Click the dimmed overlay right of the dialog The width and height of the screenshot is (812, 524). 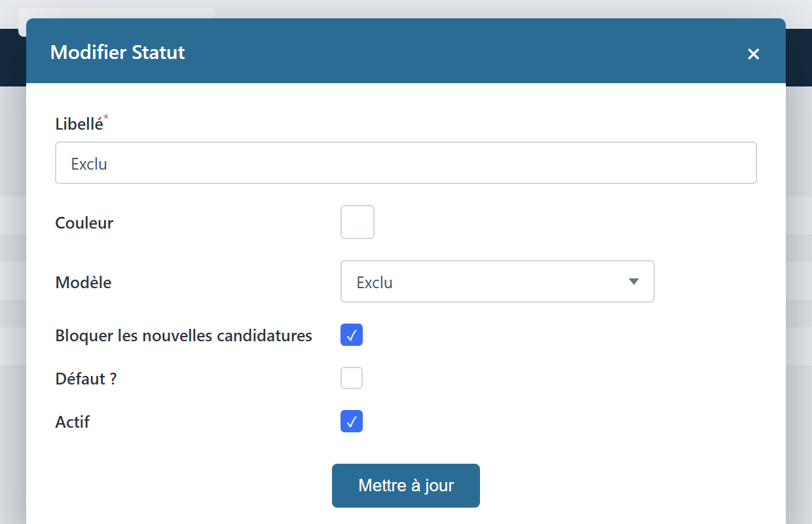pyautogui.click(x=799, y=295)
